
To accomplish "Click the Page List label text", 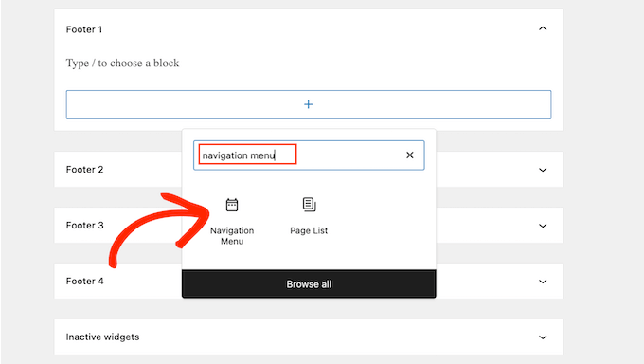I will 309,230.
